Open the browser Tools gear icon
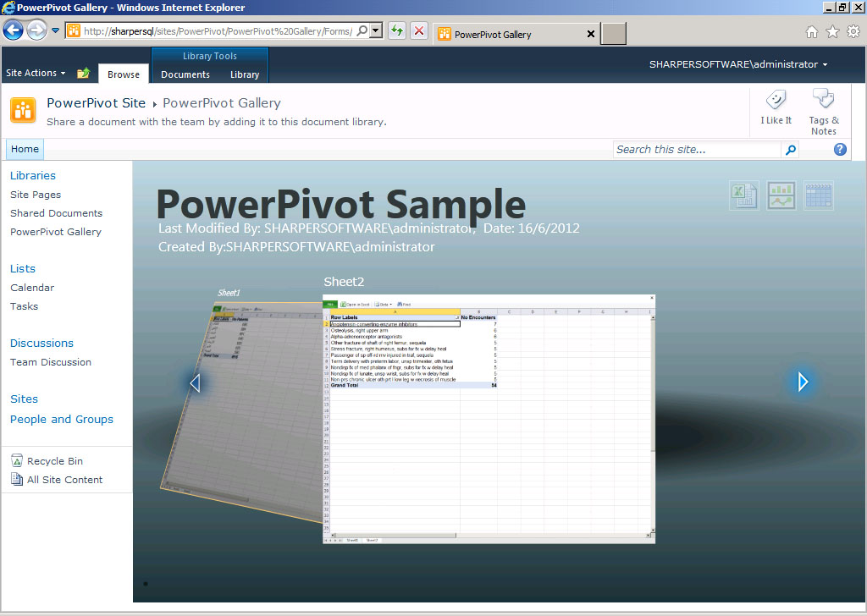 click(x=853, y=32)
